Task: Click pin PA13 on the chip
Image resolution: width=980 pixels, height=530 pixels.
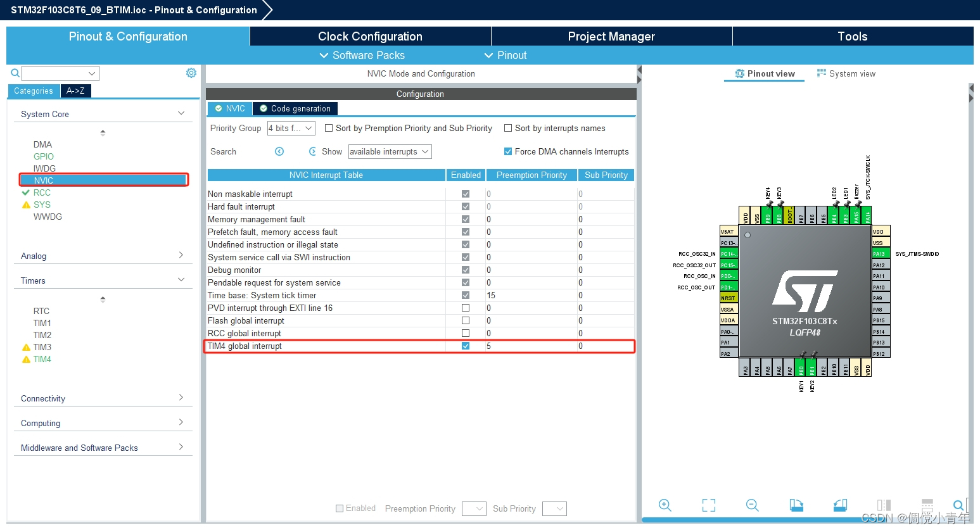Action: [x=881, y=253]
